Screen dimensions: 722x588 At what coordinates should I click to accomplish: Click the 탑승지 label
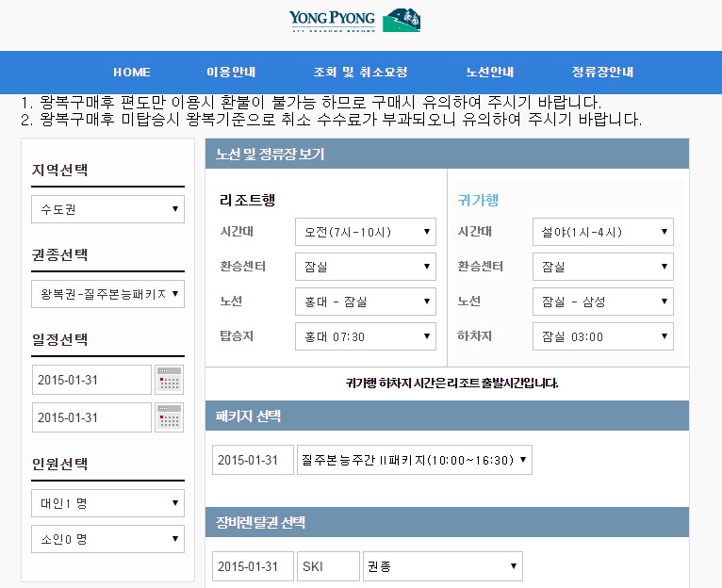(x=237, y=336)
